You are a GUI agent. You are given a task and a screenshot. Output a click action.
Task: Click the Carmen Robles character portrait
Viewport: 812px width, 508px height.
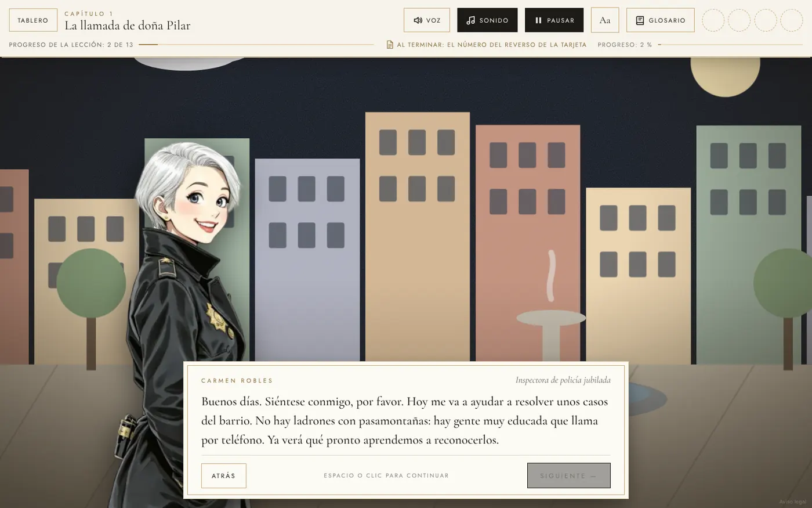190,325
